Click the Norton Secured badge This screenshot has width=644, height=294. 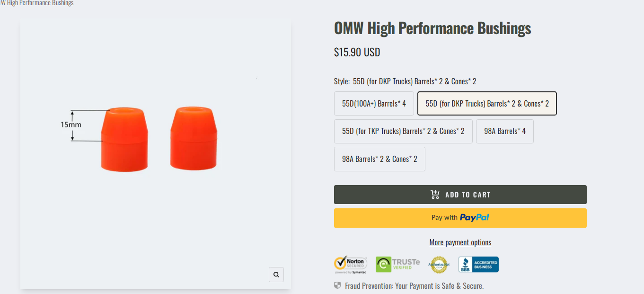[351, 265]
